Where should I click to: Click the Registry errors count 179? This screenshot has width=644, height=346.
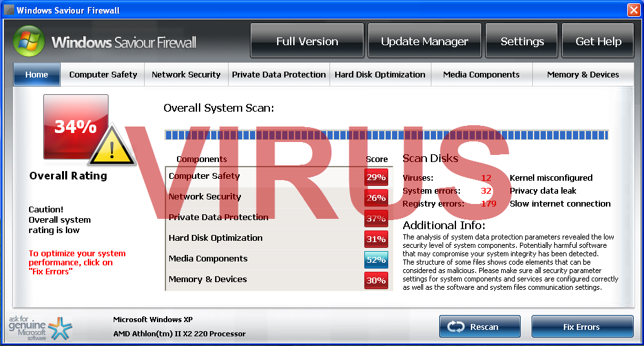(488, 203)
